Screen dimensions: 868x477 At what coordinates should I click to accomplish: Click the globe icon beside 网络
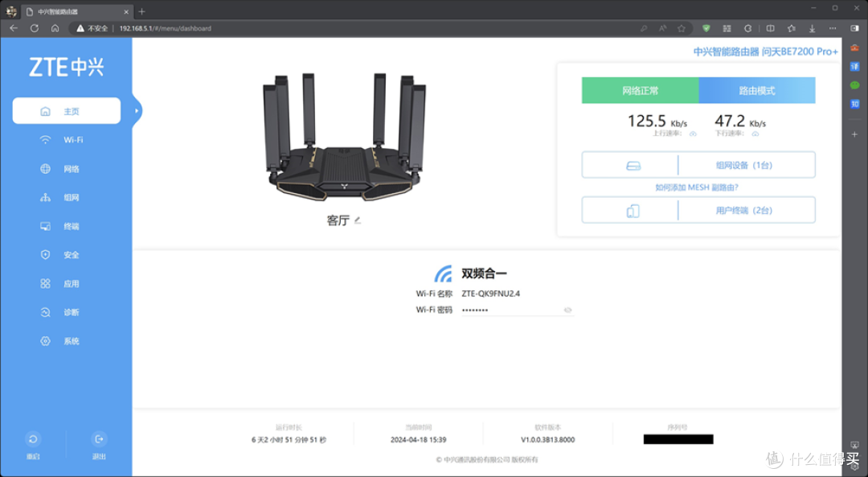45,169
